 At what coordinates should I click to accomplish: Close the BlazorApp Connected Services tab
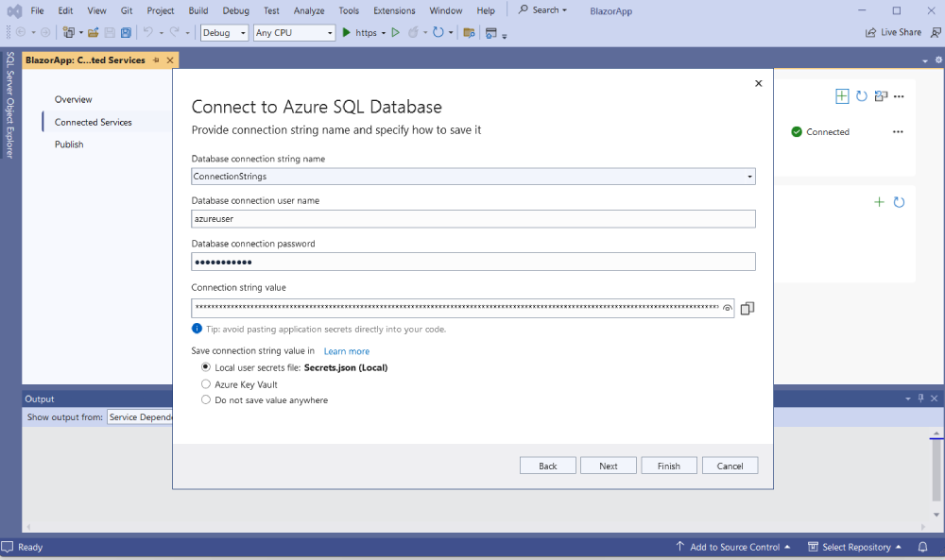pos(170,60)
